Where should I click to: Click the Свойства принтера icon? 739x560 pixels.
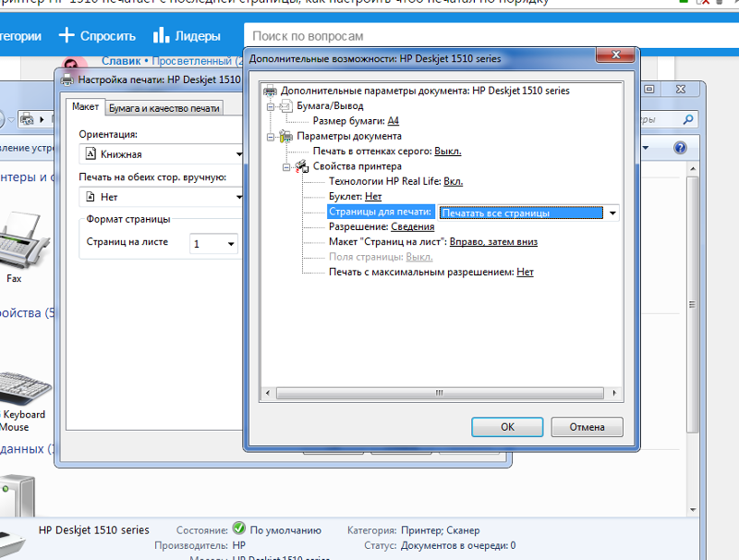coord(302,166)
